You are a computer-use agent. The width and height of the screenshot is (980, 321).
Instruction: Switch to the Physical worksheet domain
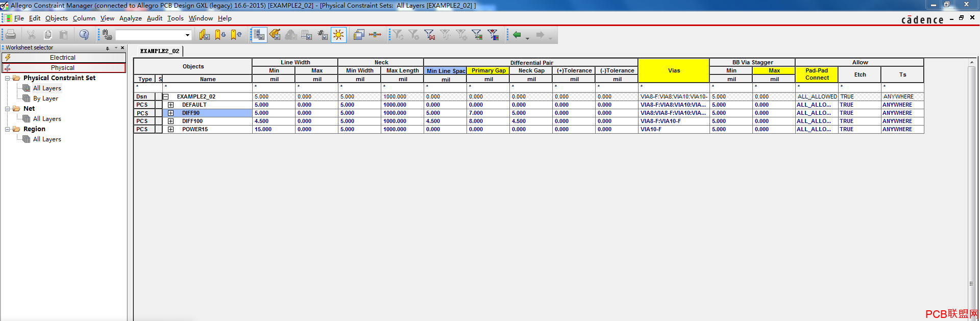click(64, 68)
